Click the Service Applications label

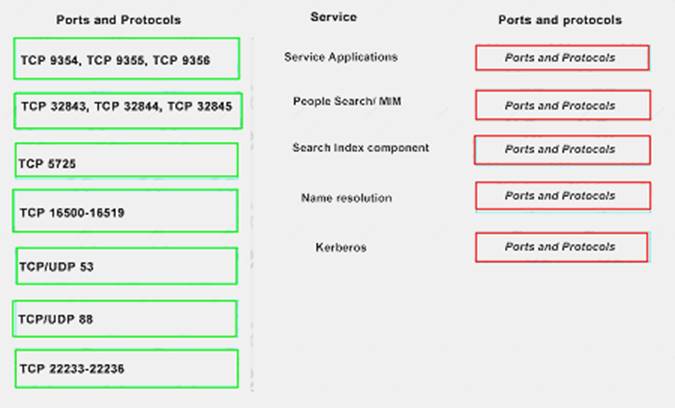coord(340,57)
